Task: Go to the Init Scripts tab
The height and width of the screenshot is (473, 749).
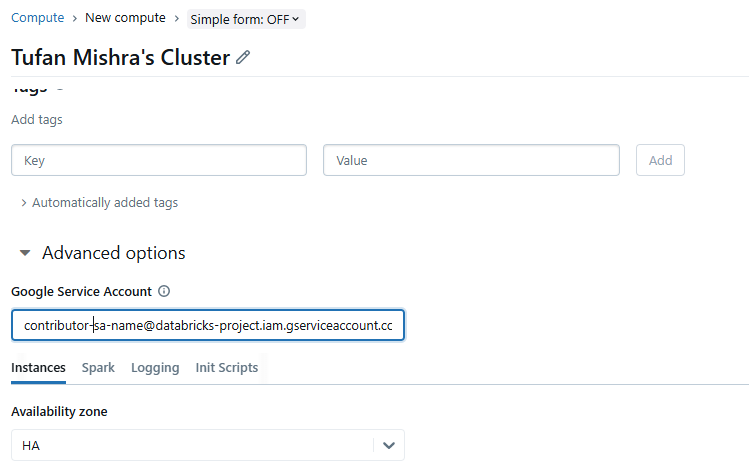Action: [227, 368]
